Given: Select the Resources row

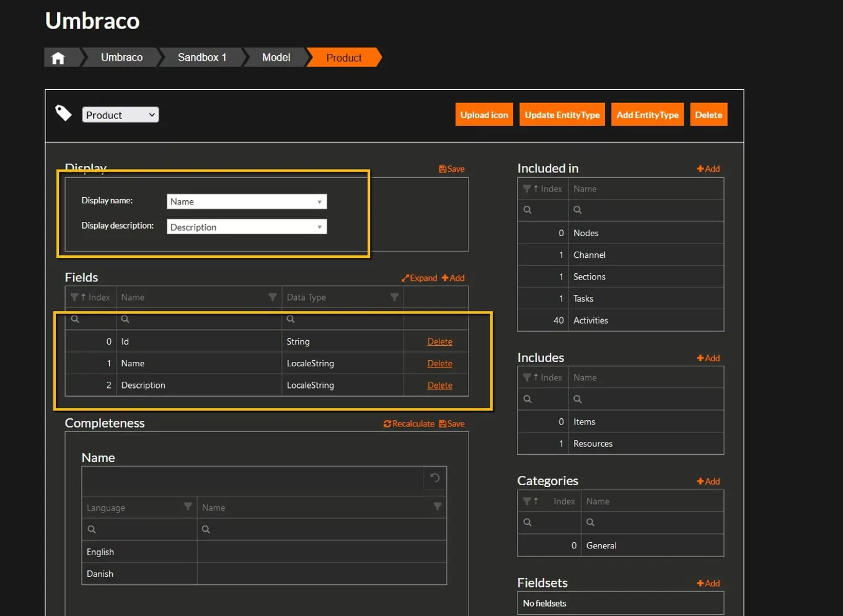Looking at the screenshot, I should pos(620,443).
